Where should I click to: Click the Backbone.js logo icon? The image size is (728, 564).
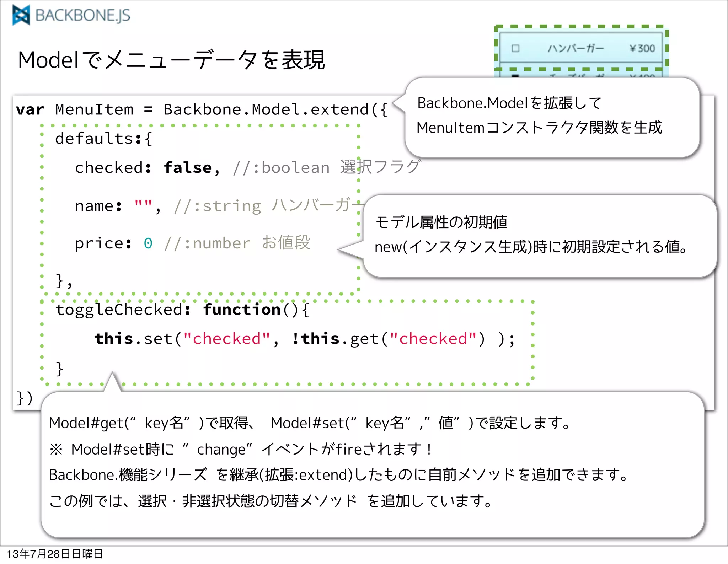(21, 15)
